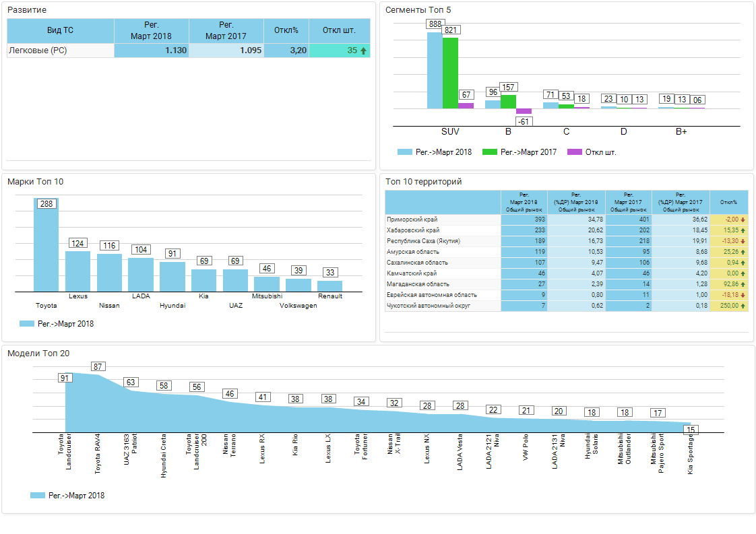Select the Откл% header in the territories table
This screenshot has height=534, width=756.
tap(728, 202)
